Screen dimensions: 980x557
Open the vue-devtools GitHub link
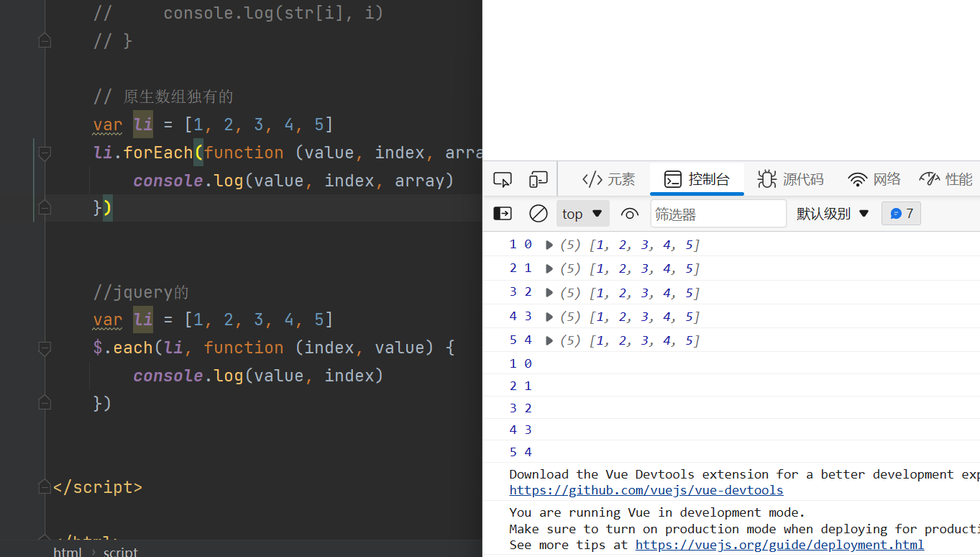tap(646, 490)
